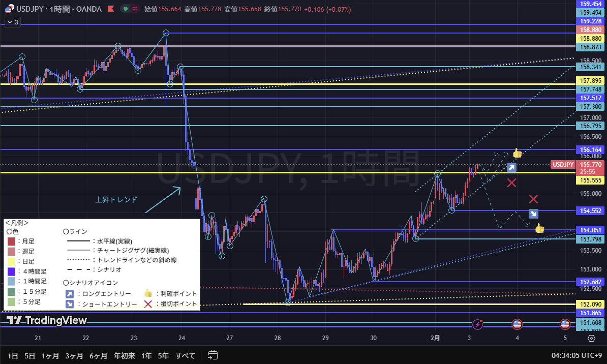Click the すべて range button
607x364 pixels.
pyautogui.click(x=185, y=355)
